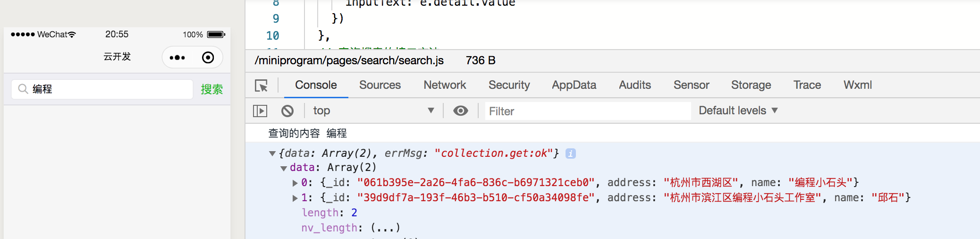
Task: Switch to the Network tab
Action: coord(445,85)
